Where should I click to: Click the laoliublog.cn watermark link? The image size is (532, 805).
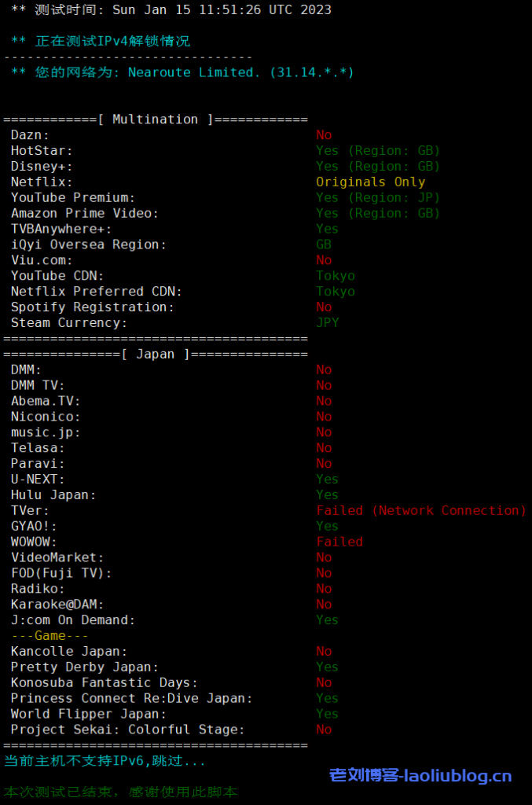point(420,776)
